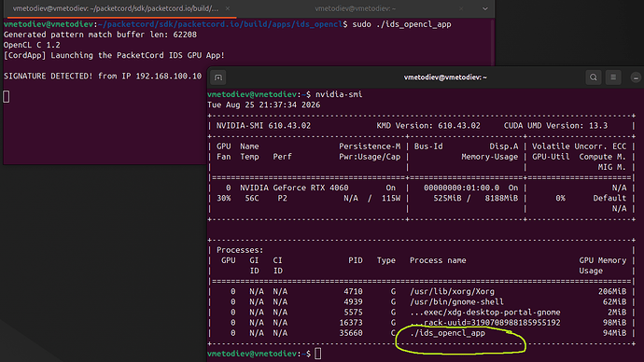The image size is (644, 362).
Task: Open new tab icon in front terminal
Action: pyautogui.click(x=218, y=77)
